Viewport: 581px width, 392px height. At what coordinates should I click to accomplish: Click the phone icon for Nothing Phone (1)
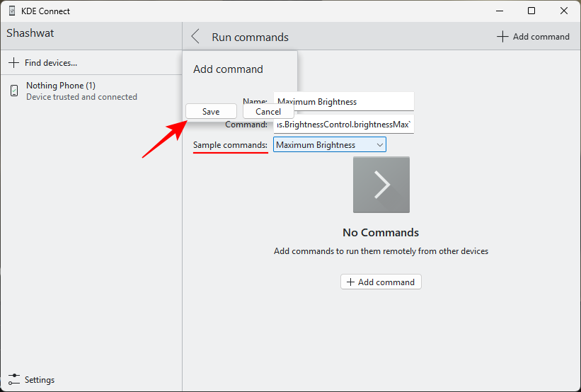14,91
